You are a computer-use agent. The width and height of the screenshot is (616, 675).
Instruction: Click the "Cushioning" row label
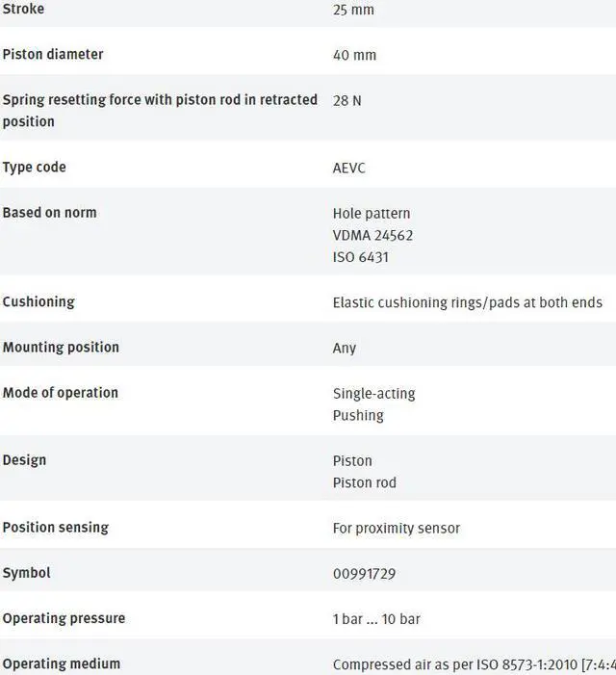coord(38,301)
